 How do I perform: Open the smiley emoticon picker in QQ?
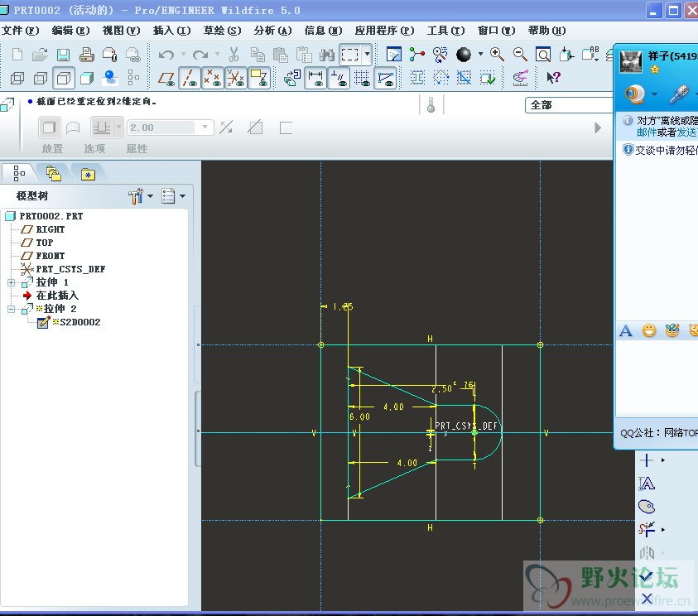(x=649, y=330)
